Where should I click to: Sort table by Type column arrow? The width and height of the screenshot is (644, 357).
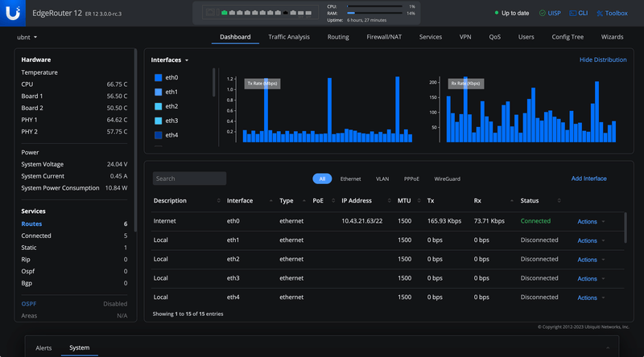point(304,201)
